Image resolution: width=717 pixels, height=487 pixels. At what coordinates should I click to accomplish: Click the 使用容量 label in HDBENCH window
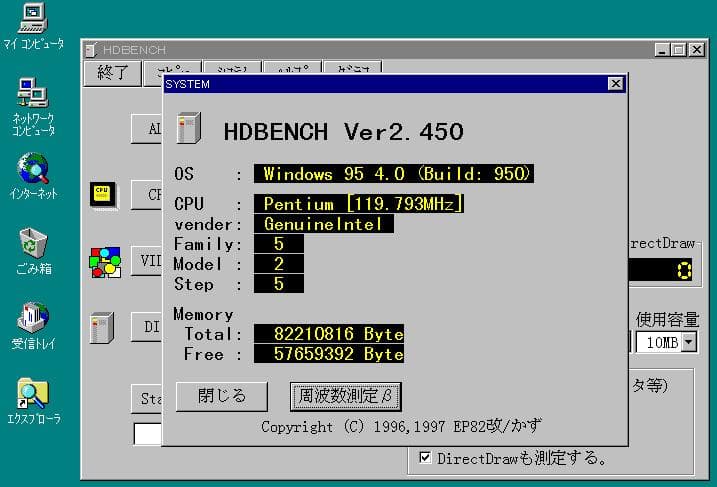click(x=667, y=320)
